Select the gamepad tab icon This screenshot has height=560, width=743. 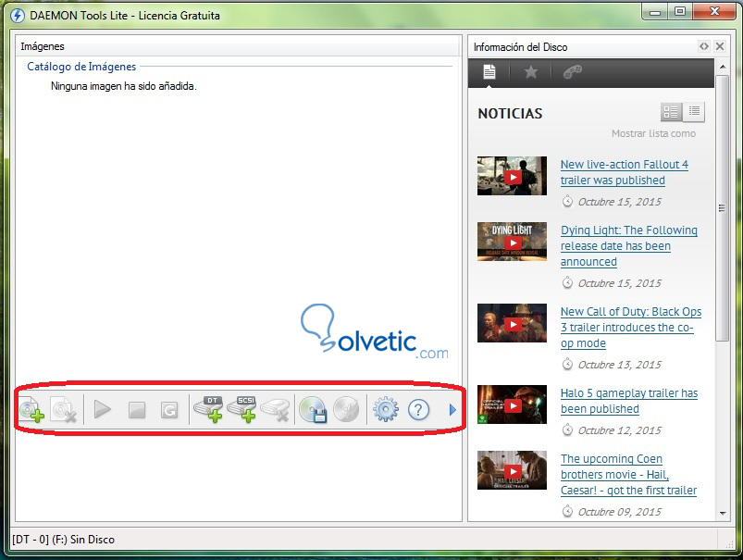point(573,72)
